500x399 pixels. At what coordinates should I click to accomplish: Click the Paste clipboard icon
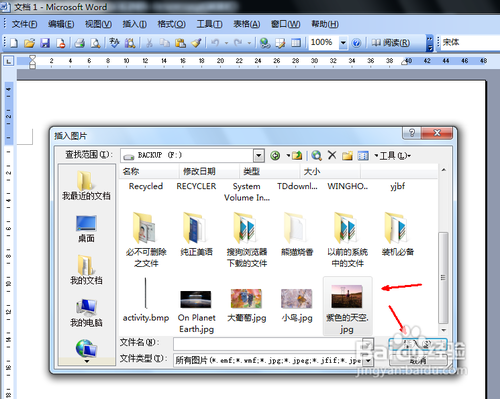point(180,43)
